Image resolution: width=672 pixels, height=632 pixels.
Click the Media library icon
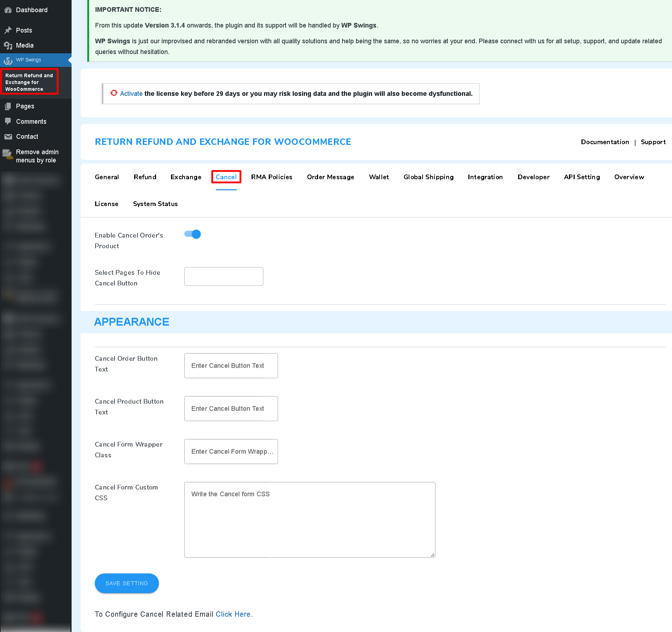(x=8, y=45)
